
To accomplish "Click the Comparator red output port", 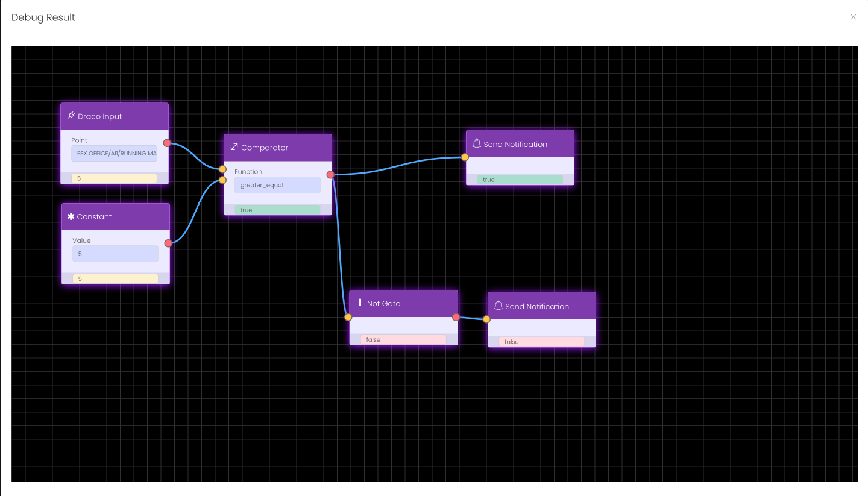I will pyautogui.click(x=330, y=175).
